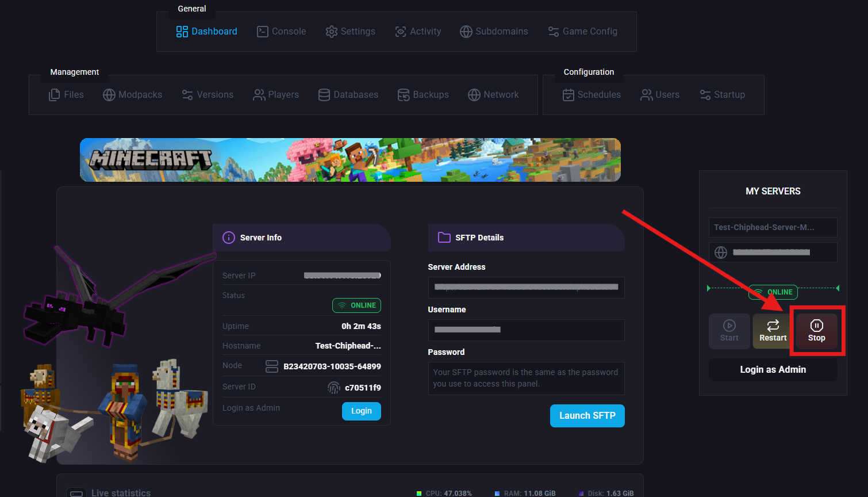Click the Console terminal icon
This screenshot has height=497, width=868.
263,32
